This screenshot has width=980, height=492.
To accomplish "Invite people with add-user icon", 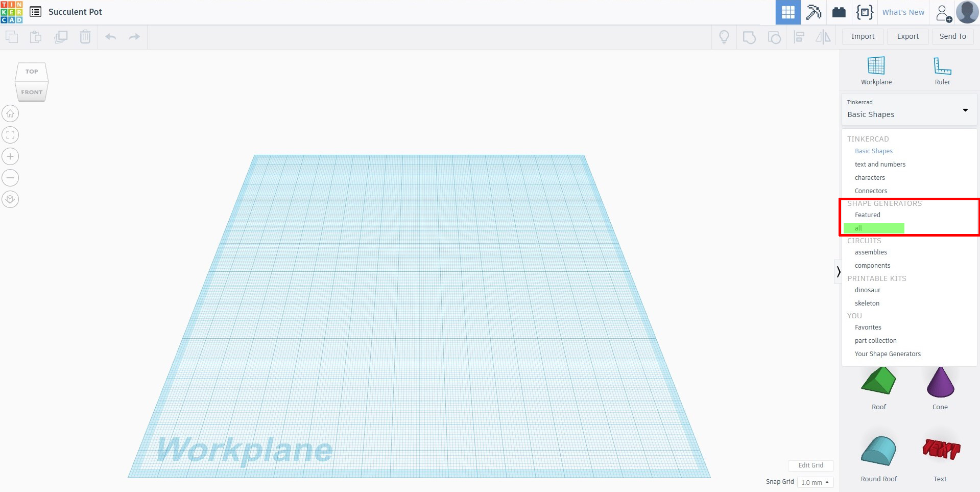I will tap(943, 13).
